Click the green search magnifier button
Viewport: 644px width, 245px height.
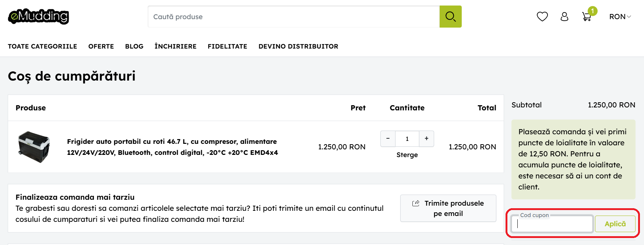450,17
